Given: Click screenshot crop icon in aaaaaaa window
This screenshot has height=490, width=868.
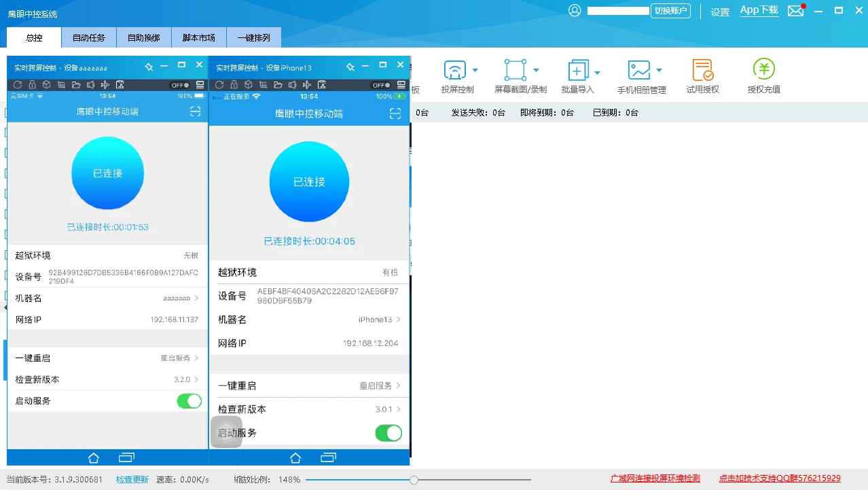Looking at the screenshot, I should 61,85.
